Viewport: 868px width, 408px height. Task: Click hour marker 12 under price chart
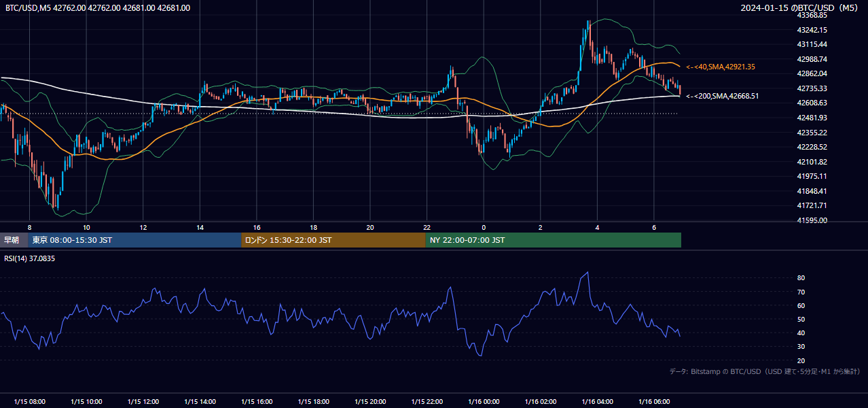point(143,227)
